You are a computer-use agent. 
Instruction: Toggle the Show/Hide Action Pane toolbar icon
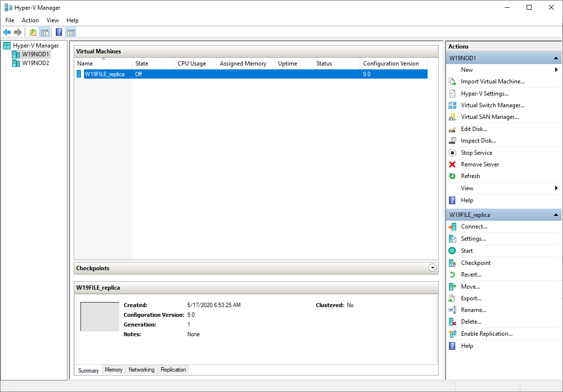[x=71, y=33]
